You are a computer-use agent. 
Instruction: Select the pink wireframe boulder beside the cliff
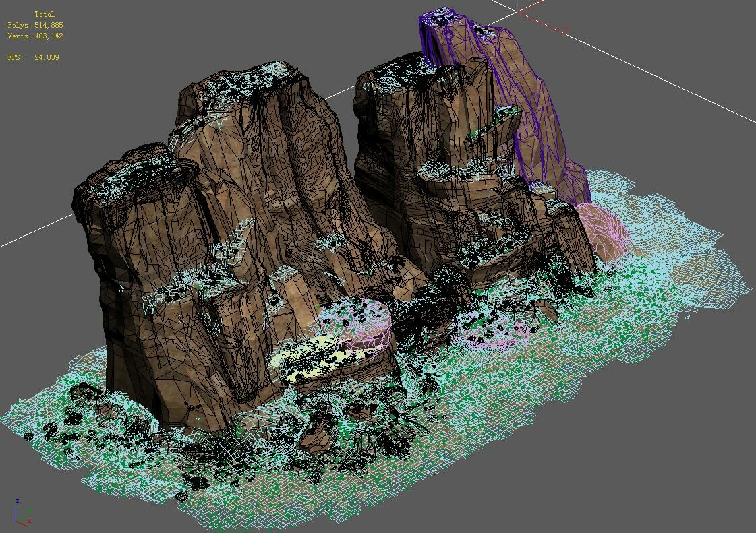coord(605,231)
